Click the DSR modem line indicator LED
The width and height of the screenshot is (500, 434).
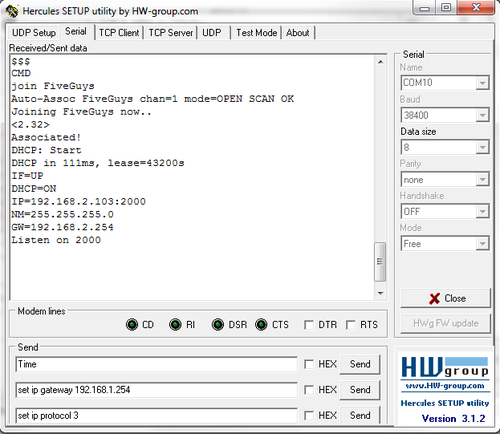[x=218, y=324]
